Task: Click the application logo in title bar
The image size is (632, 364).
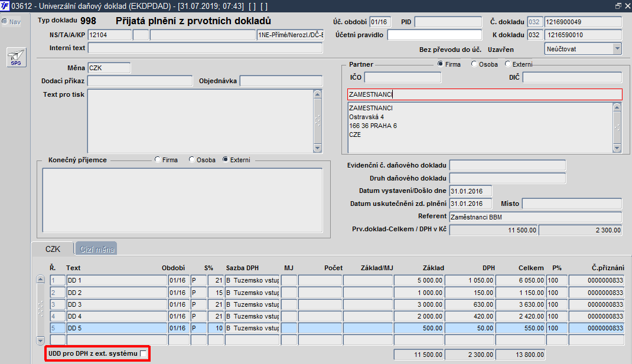Action: coord(5,6)
